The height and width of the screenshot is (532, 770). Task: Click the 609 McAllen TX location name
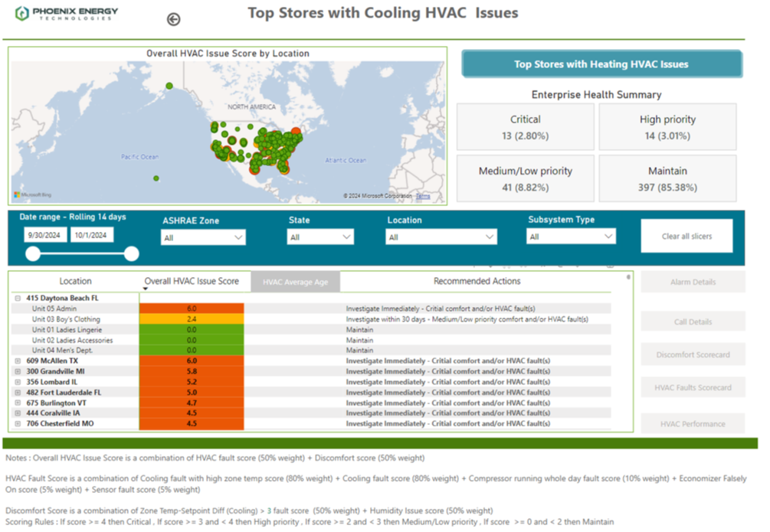[x=52, y=361]
